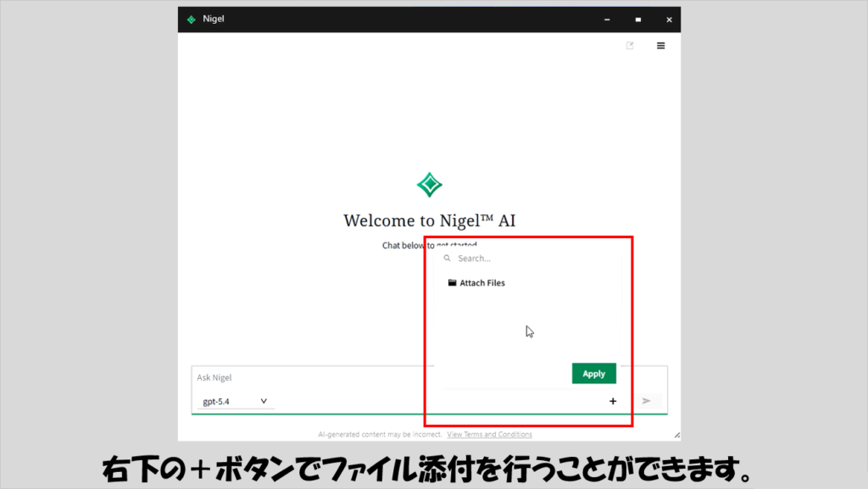The image size is (868, 489).
Task: Click the Nigel diamond logo in title bar
Action: click(x=192, y=19)
